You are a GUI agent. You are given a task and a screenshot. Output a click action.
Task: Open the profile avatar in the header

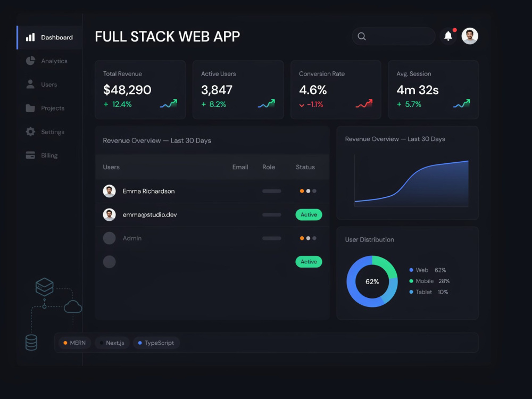coord(470,36)
